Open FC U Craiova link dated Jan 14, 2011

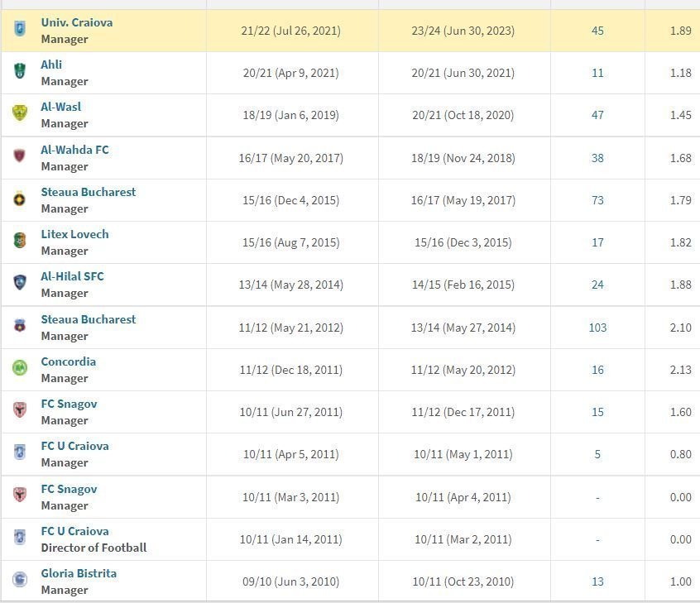pyautogui.click(x=75, y=531)
